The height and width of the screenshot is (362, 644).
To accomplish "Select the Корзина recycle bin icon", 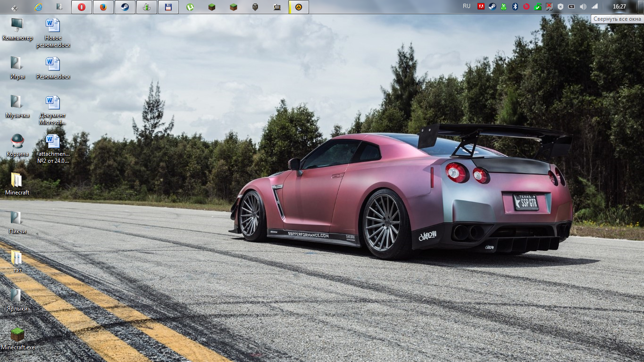I will click(x=17, y=145).
